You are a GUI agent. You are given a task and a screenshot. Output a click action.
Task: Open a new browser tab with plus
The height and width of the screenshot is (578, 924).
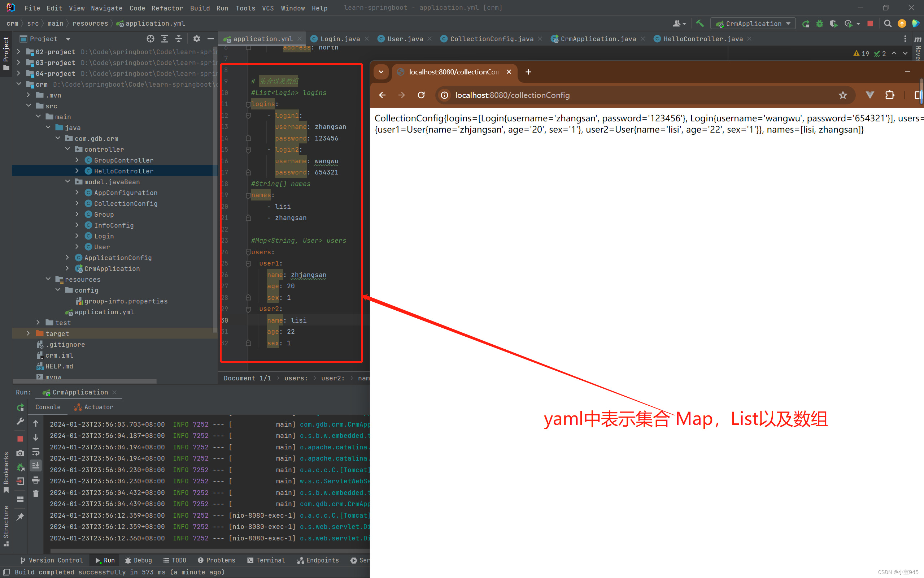[528, 72]
